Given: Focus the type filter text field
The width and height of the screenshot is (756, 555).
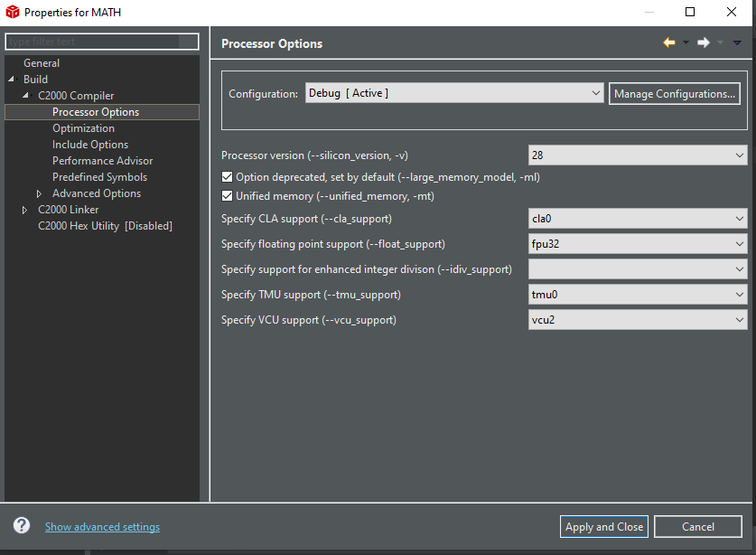Looking at the screenshot, I should 102,42.
